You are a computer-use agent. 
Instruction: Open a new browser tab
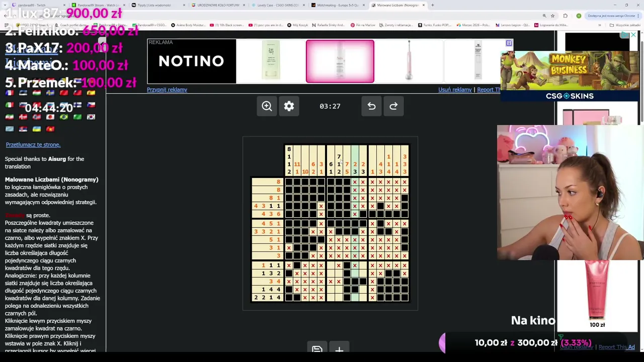(432, 5)
